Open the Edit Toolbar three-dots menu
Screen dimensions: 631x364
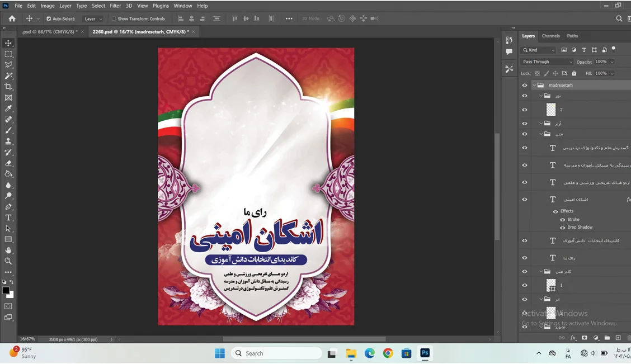[8, 272]
